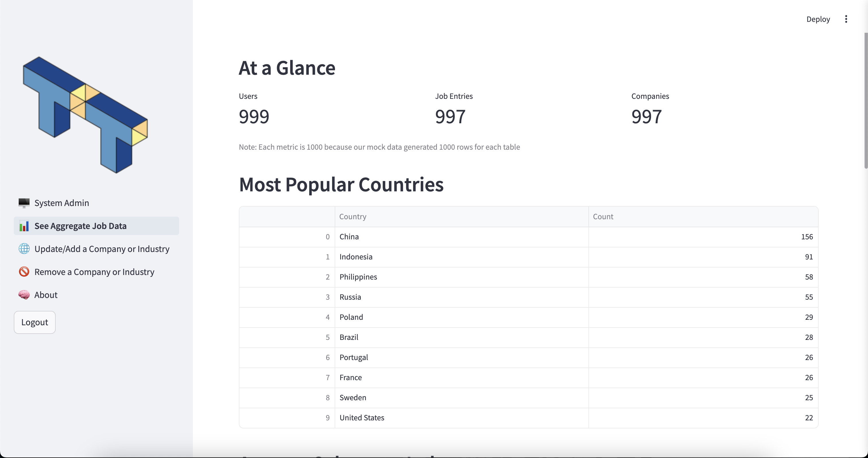The height and width of the screenshot is (458, 868).
Task: Open Remove a Company or Industry page
Action: click(96, 272)
